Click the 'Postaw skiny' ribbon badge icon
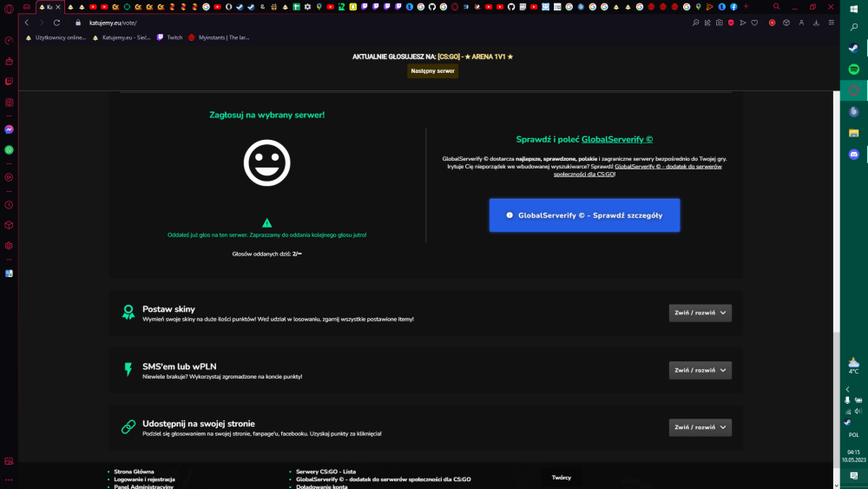The image size is (868, 489). pyautogui.click(x=128, y=313)
